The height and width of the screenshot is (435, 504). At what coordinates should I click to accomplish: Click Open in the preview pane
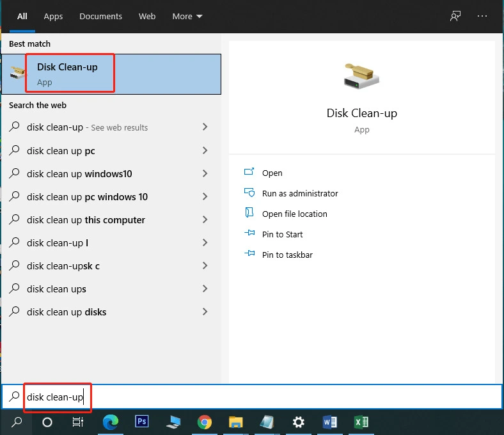(272, 173)
